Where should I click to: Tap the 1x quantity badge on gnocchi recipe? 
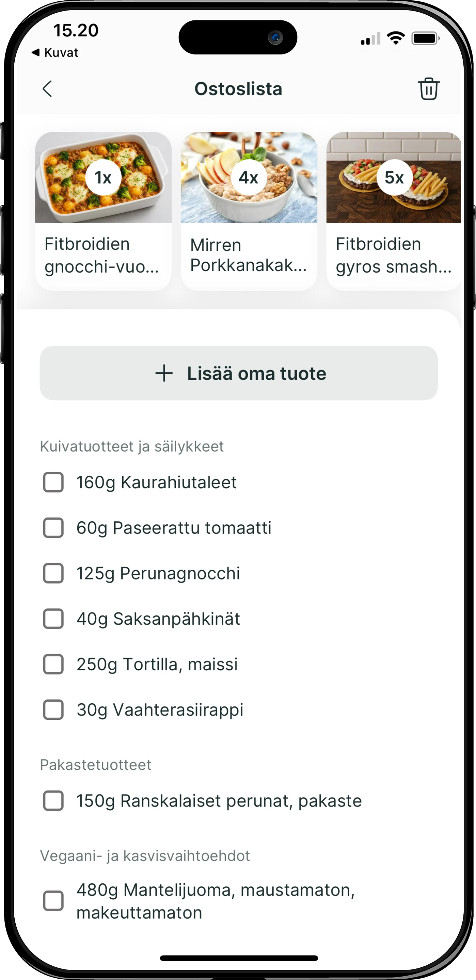pyautogui.click(x=103, y=178)
